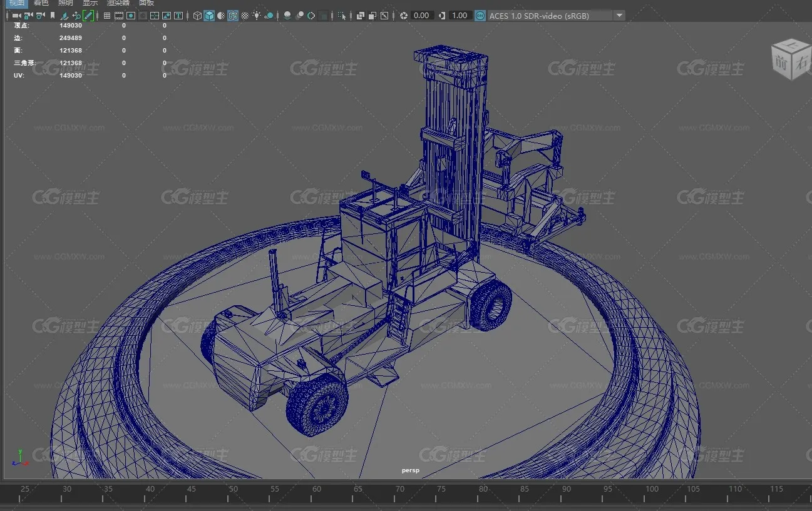
Task: Open the ACES 1.0 SDR-video (sRGB) dropdown
Action: 556,16
